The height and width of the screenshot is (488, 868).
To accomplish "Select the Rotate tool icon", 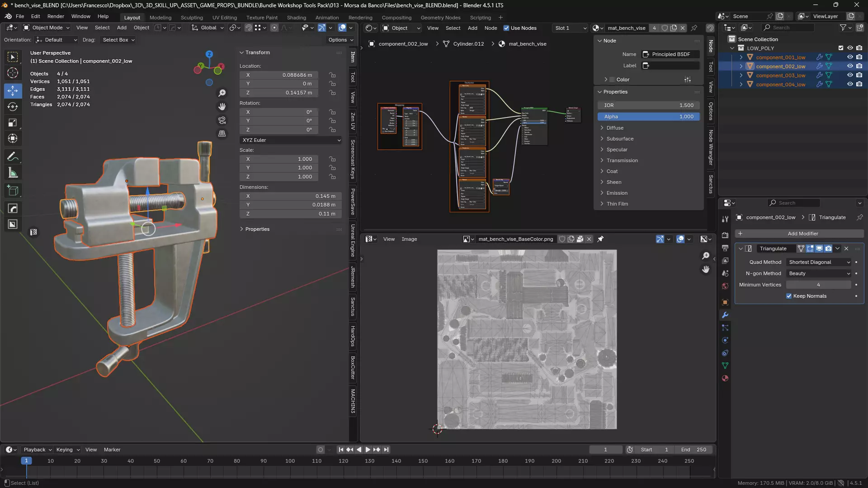I will (13, 107).
